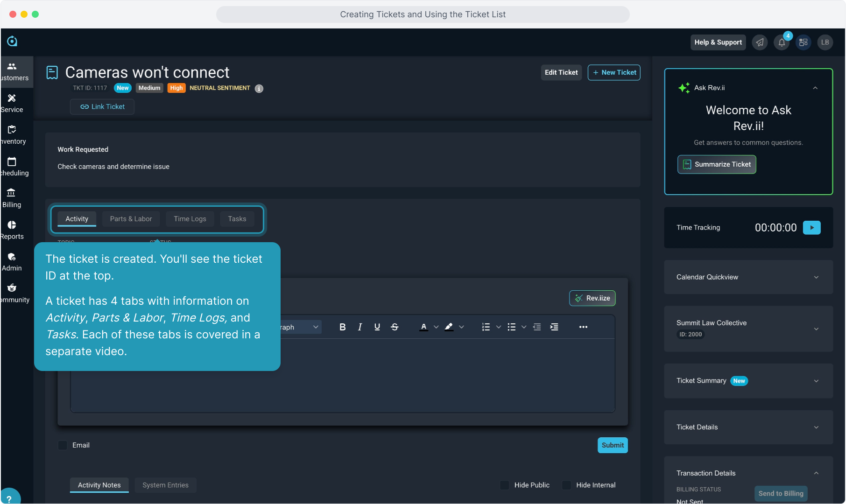The image size is (846, 504).
Task: Click the Rev.iize button
Action: click(x=592, y=298)
